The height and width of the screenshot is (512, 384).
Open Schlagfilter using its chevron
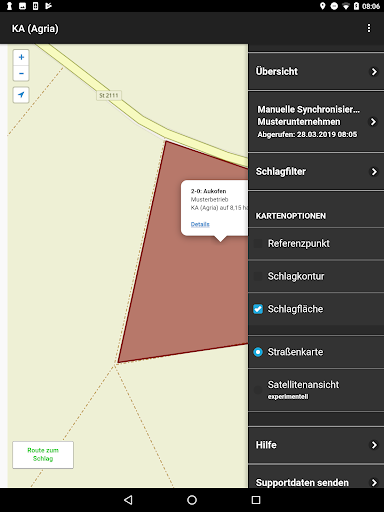[374, 172]
